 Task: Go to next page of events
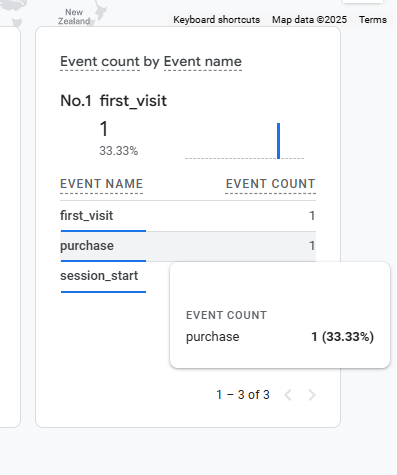tap(312, 395)
